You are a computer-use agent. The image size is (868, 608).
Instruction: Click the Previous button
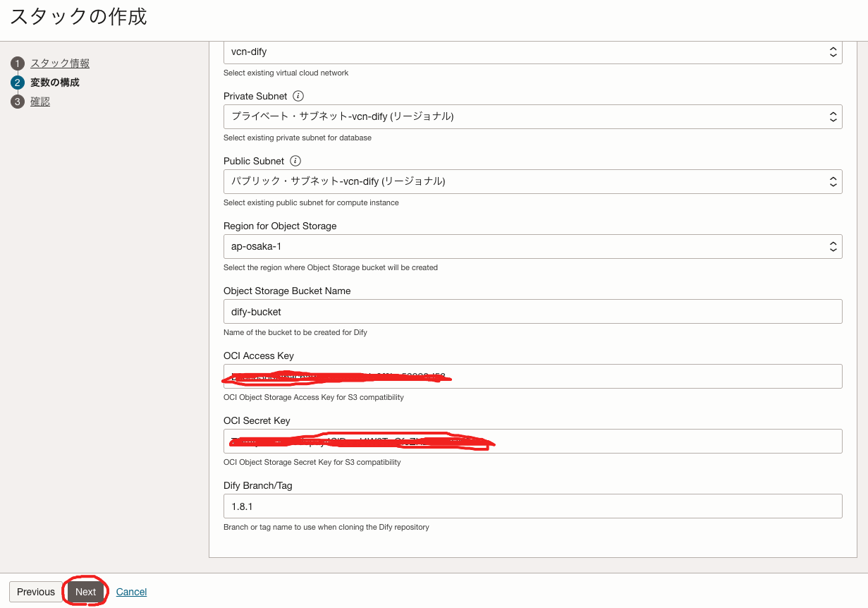click(x=36, y=592)
